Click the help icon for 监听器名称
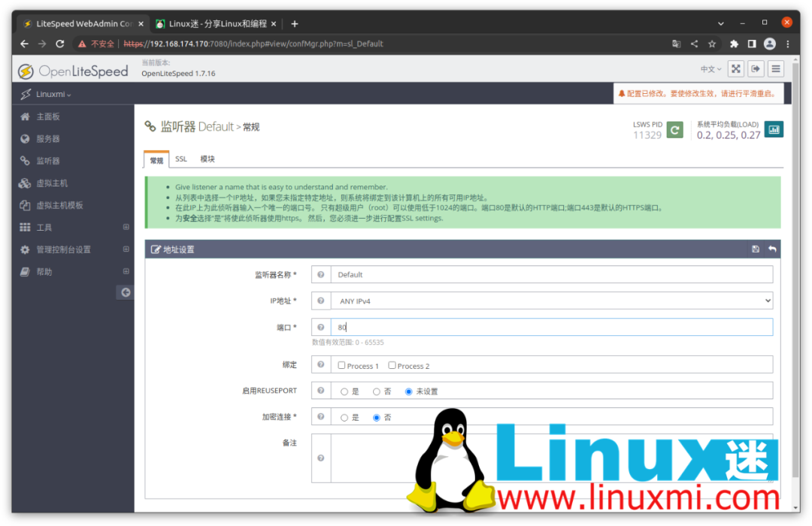 [321, 274]
